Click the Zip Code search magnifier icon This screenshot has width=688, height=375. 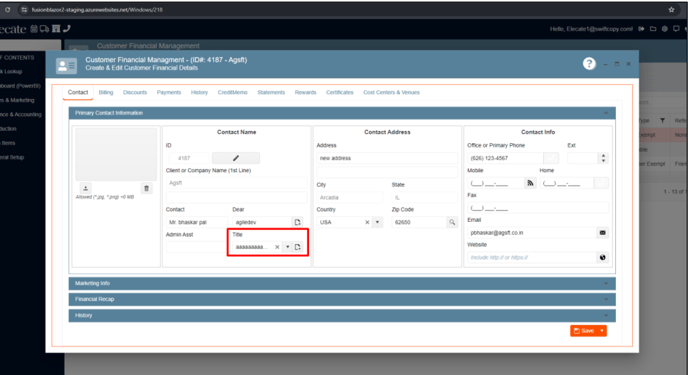(x=452, y=222)
